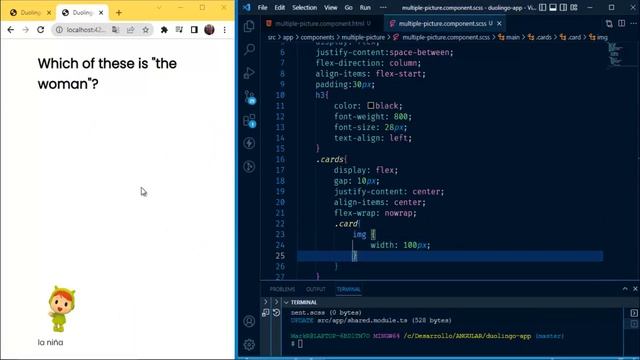Reload the localhost page

pos(40,30)
